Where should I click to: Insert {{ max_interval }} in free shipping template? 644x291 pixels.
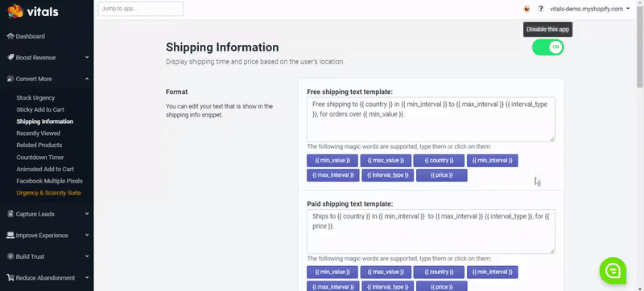click(333, 175)
